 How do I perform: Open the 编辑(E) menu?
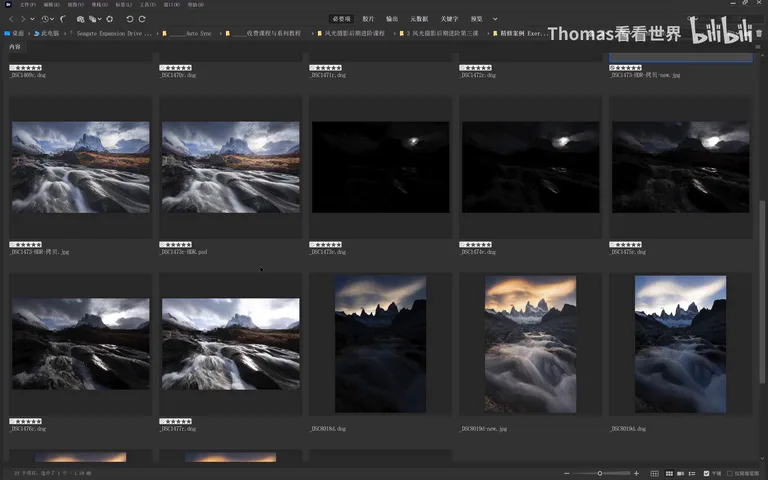pos(51,4)
